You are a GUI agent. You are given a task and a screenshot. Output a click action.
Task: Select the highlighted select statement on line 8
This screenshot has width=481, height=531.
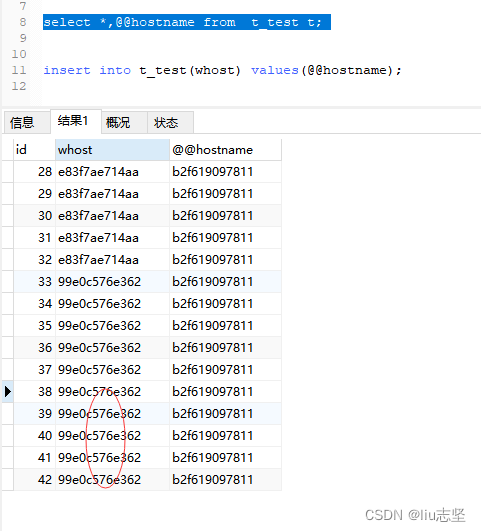187,22
